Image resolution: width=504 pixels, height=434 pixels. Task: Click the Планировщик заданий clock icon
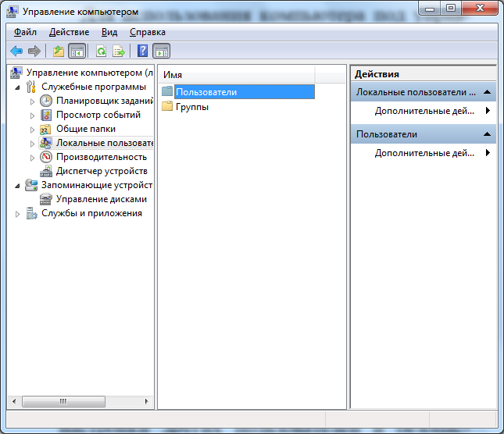(x=46, y=101)
